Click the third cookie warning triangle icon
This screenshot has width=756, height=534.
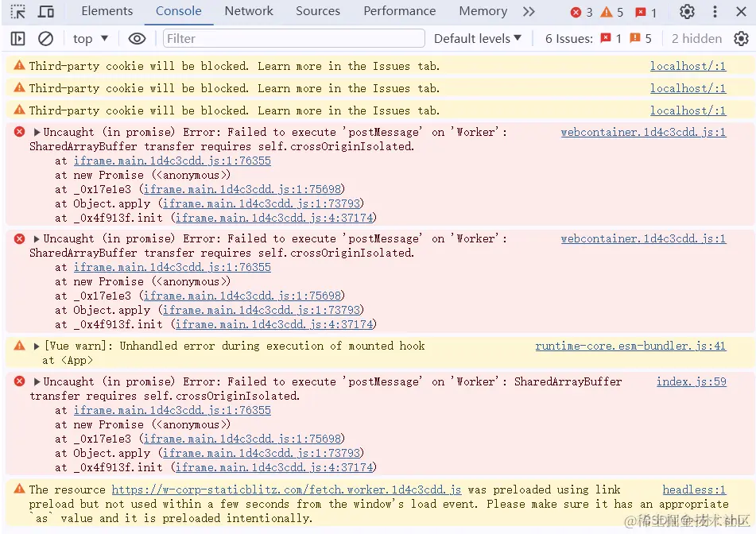[x=19, y=110]
